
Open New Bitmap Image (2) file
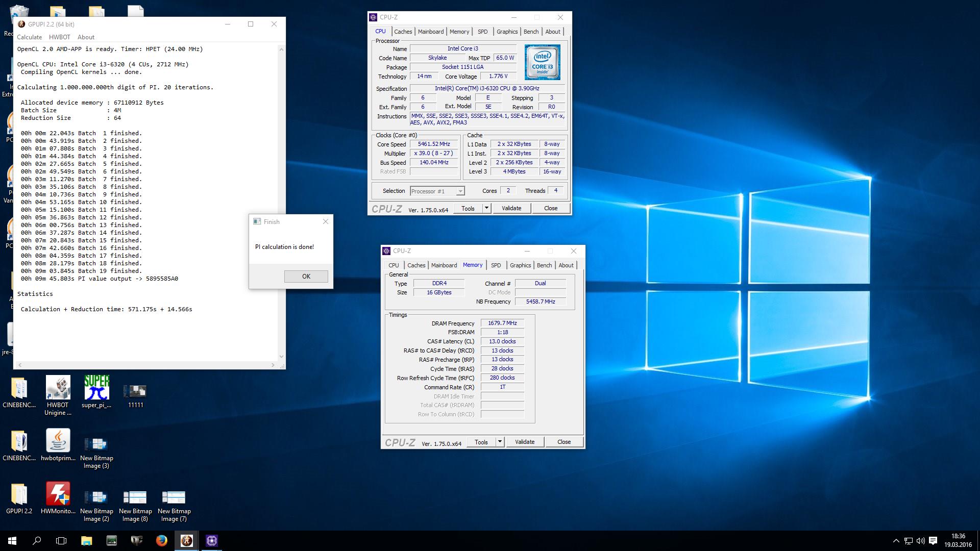[96, 505]
